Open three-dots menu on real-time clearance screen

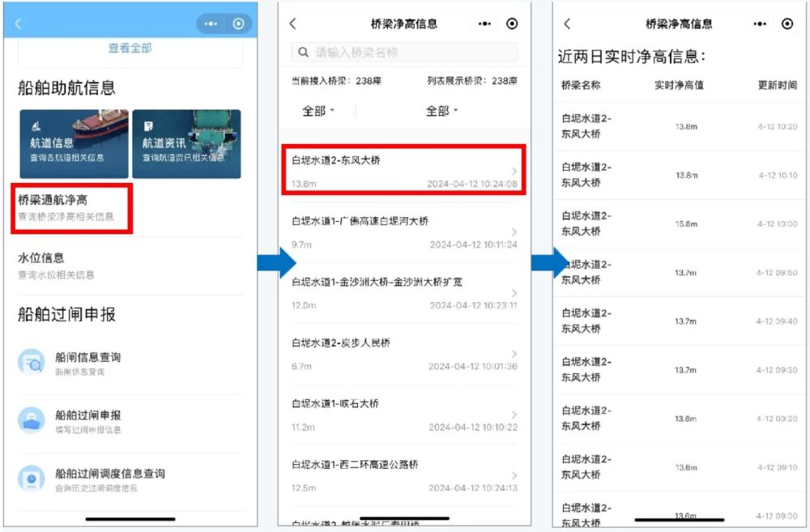click(760, 23)
